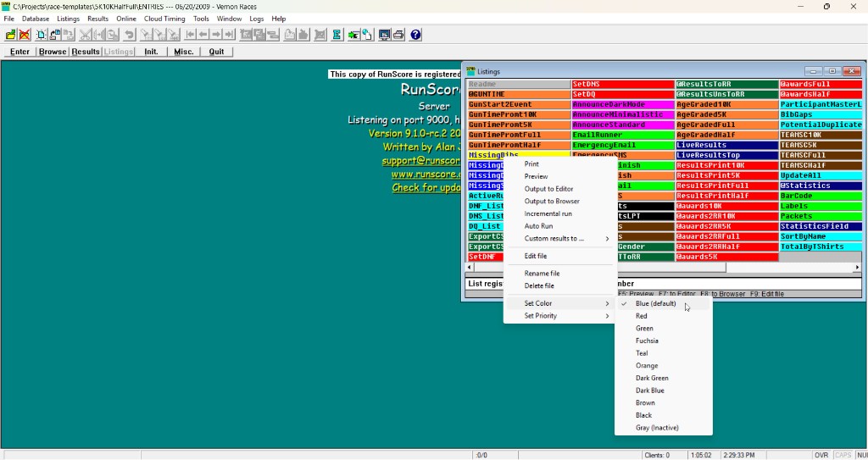Click the www.runscore website link
The height and width of the screenshot is (460, 868).
426,175
